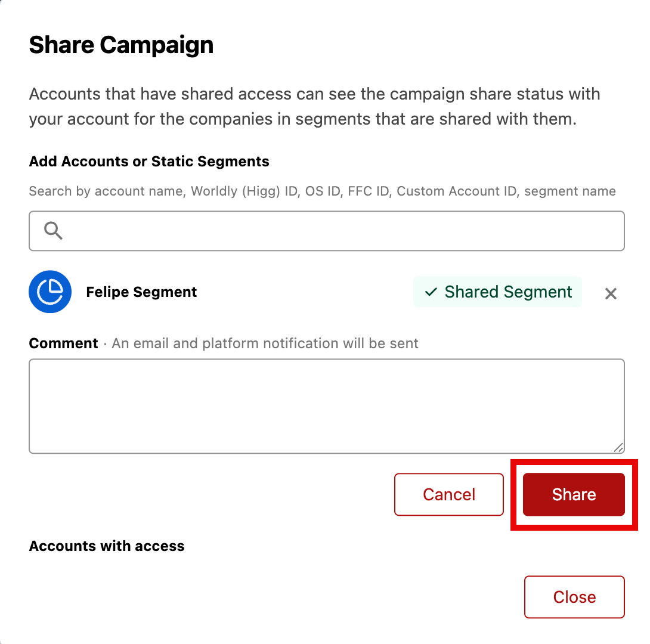Share the campaign with Felipe Segment
This screenshot has height=644, width=650.
click(574, 494)
